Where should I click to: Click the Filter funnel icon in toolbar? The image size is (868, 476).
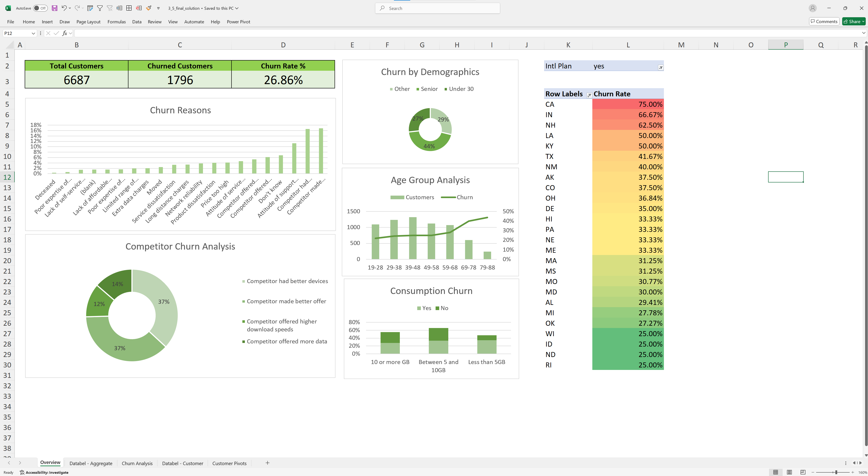tap(100, 8)
